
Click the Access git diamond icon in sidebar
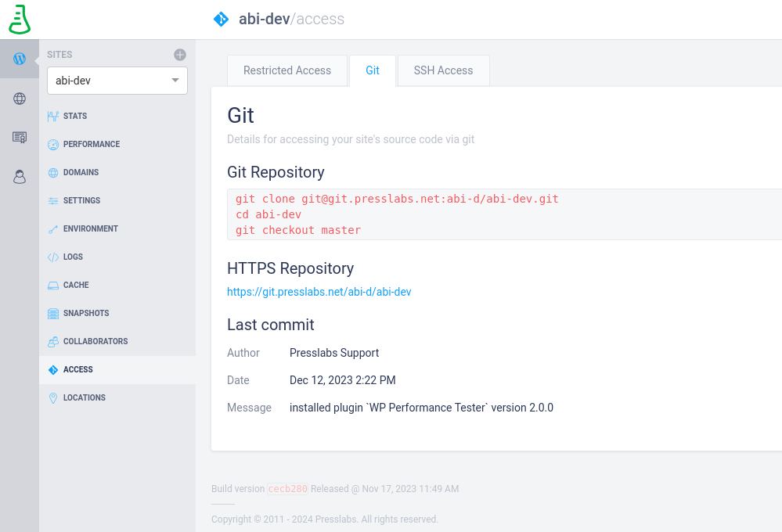pyautogui.click(x=53, y=370)
